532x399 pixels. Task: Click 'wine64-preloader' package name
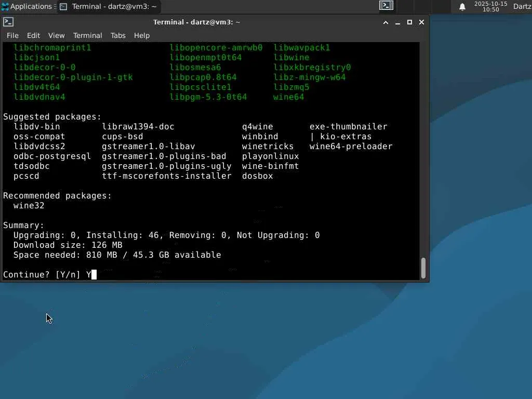coord(351,146)
